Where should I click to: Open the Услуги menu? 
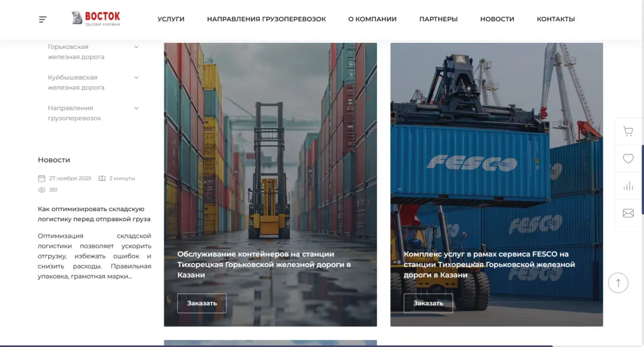171,19
